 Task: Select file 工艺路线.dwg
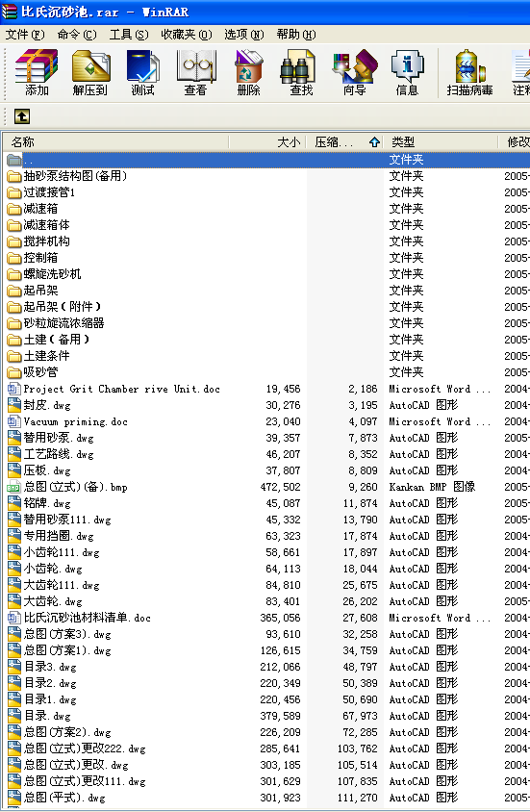pos(59,455)
